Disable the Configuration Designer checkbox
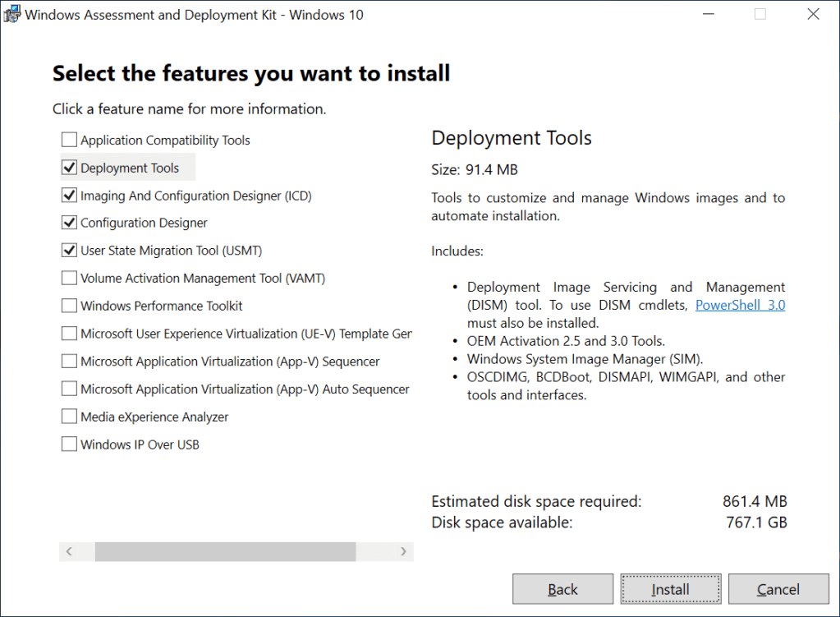 [x=69, y=223]
